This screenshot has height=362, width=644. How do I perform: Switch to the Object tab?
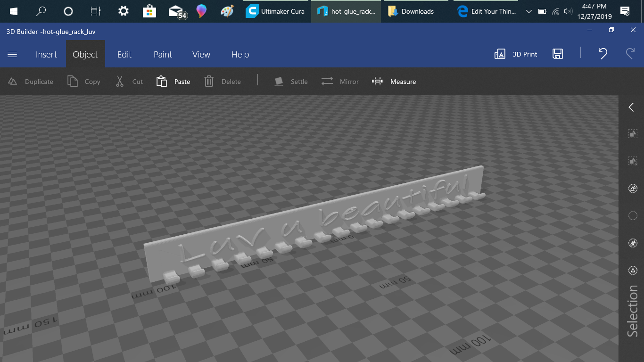(x=85, y=54)
